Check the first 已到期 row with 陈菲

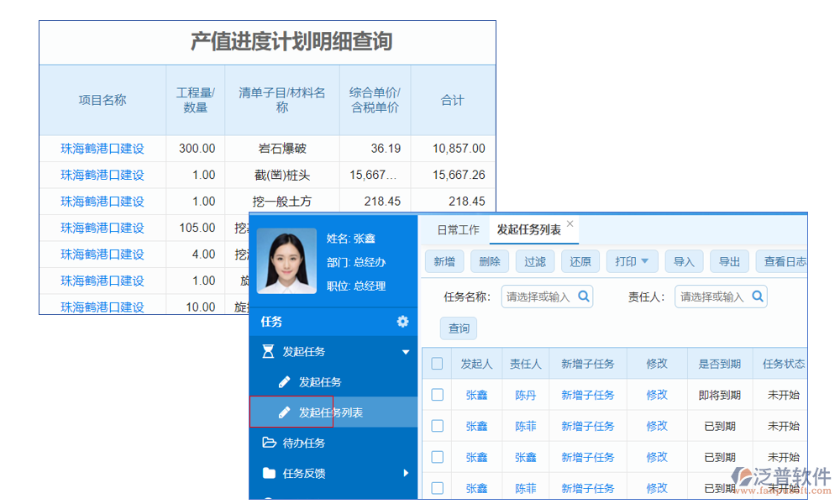coord(437,426)
